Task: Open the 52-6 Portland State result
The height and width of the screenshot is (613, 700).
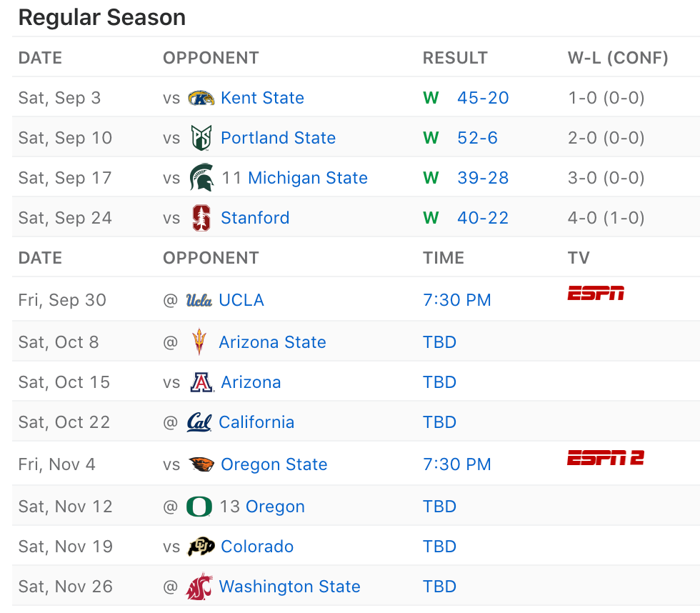Action: (x=477, y=137)
